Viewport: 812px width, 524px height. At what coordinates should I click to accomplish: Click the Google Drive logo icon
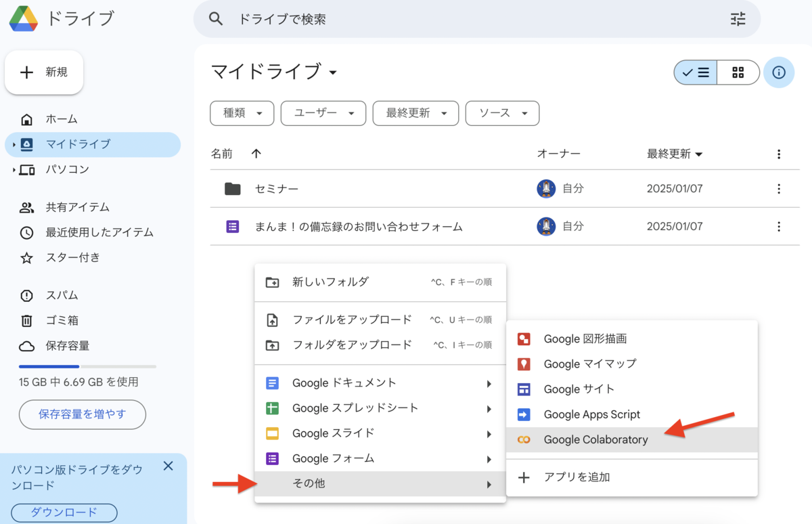coord(24,18)
